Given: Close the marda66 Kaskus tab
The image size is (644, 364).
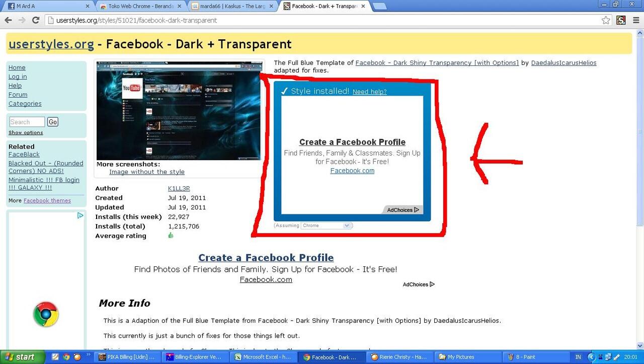Looking at the screenshot, I should click(272, 6).
